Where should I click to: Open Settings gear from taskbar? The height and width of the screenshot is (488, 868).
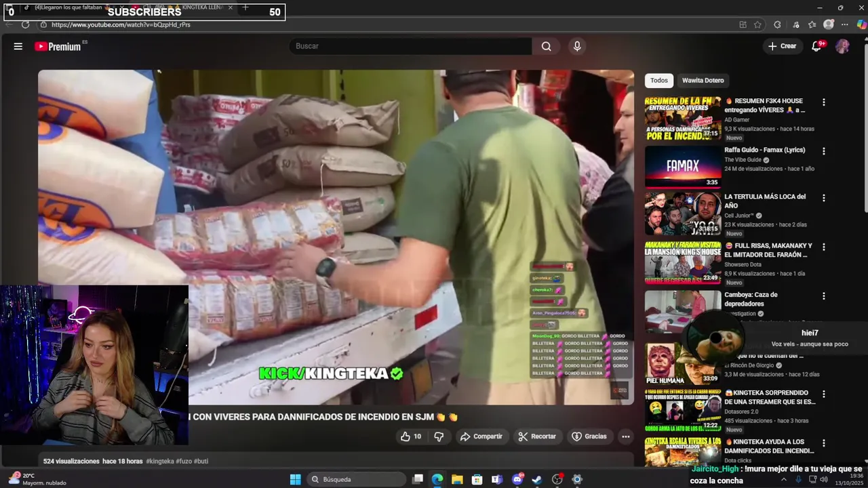577,479
